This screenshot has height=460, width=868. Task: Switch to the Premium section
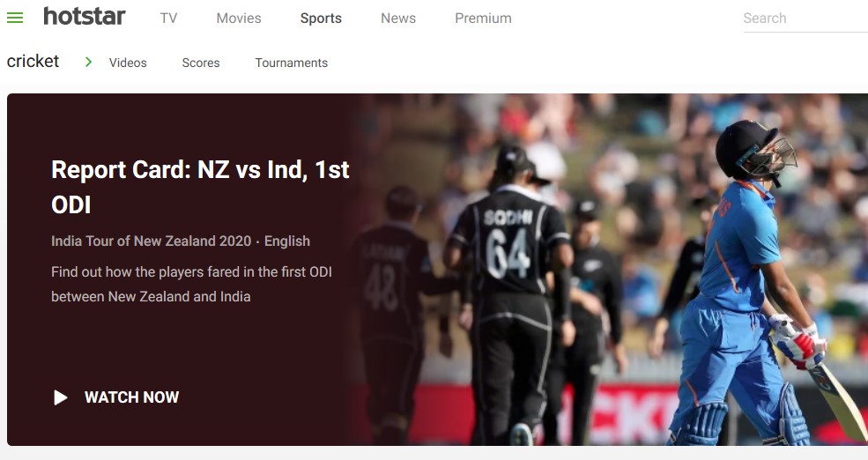pos(483,19)
